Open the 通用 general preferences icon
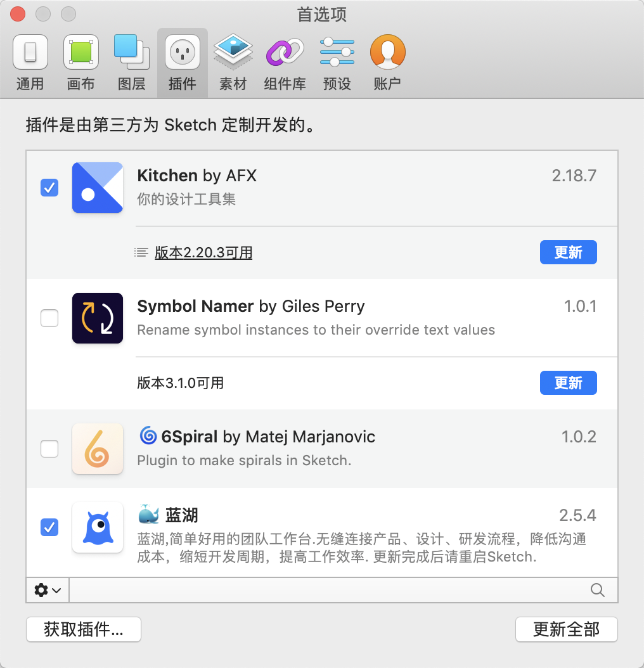The image size is (644, 668). point(30,52)
